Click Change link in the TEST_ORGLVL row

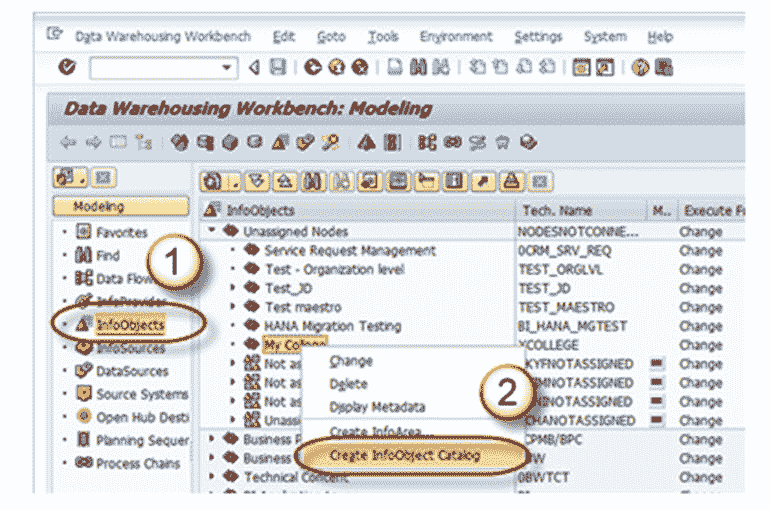[701, 269]
